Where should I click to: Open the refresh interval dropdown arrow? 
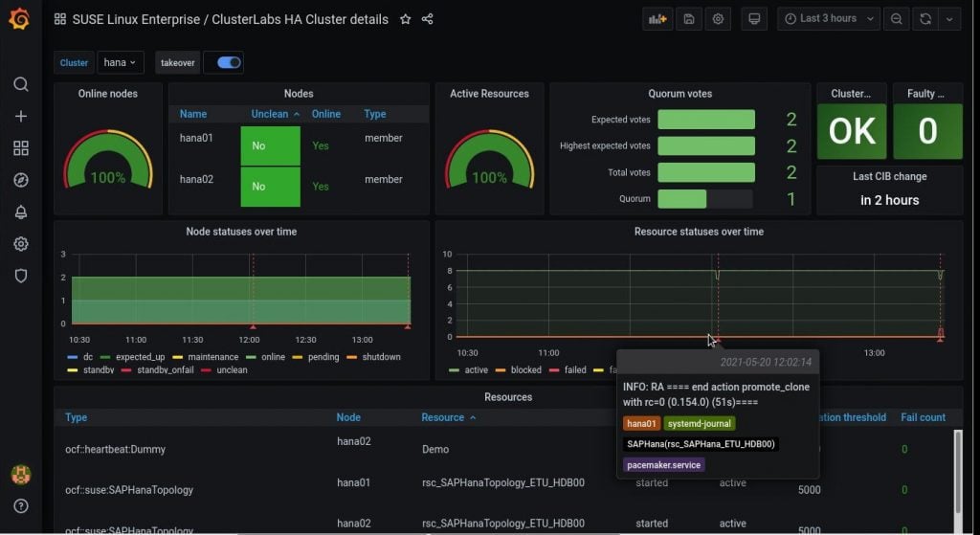click(x=949, y=19)
